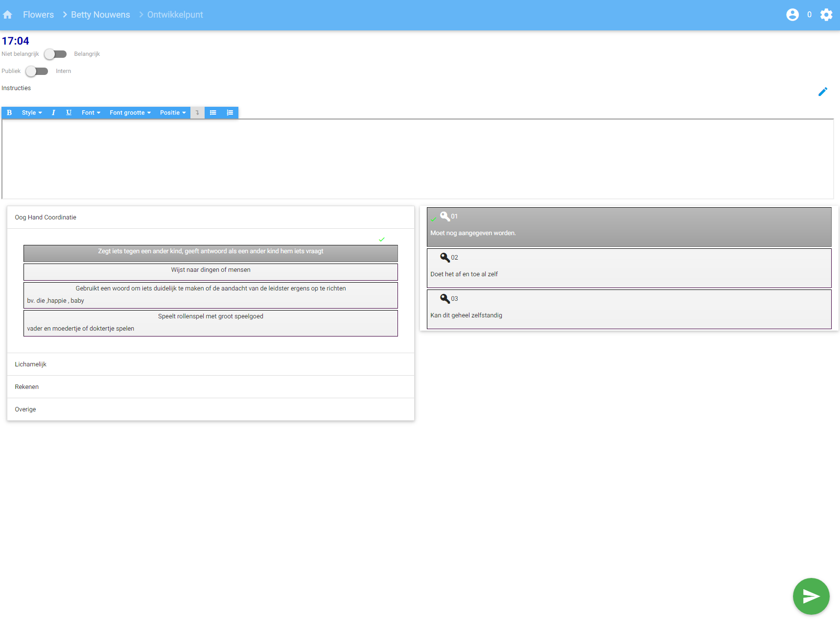
Task: Go to Betty Nouwens breadcrumb
Action: pyautogui.click(x=100, y=15)
